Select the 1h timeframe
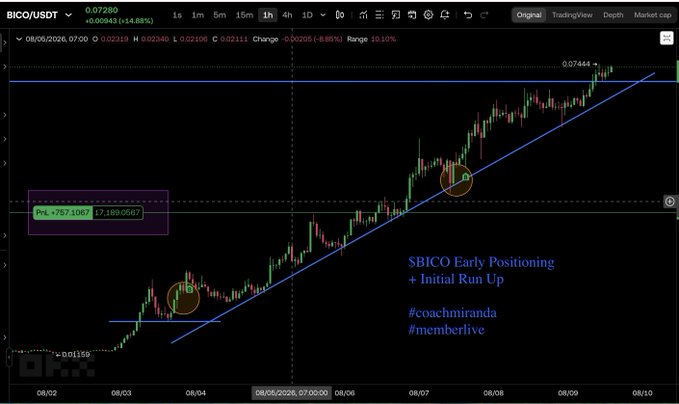The width and height of the screenshot is (679, 404). [x=268, y=15]
